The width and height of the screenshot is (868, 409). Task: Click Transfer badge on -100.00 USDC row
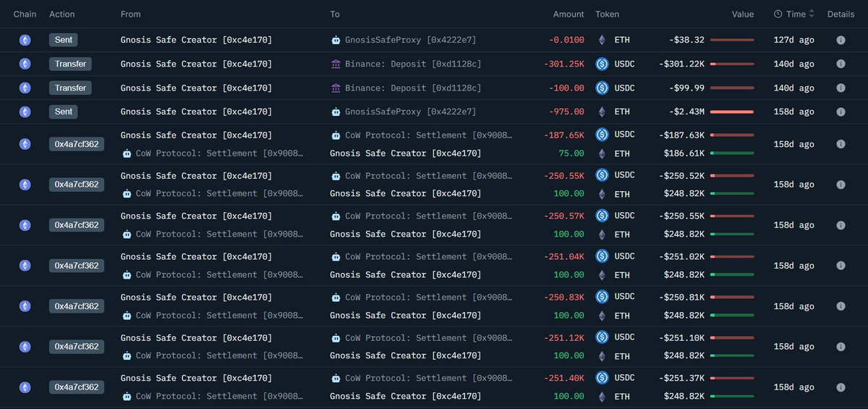[x=71, y=88]
